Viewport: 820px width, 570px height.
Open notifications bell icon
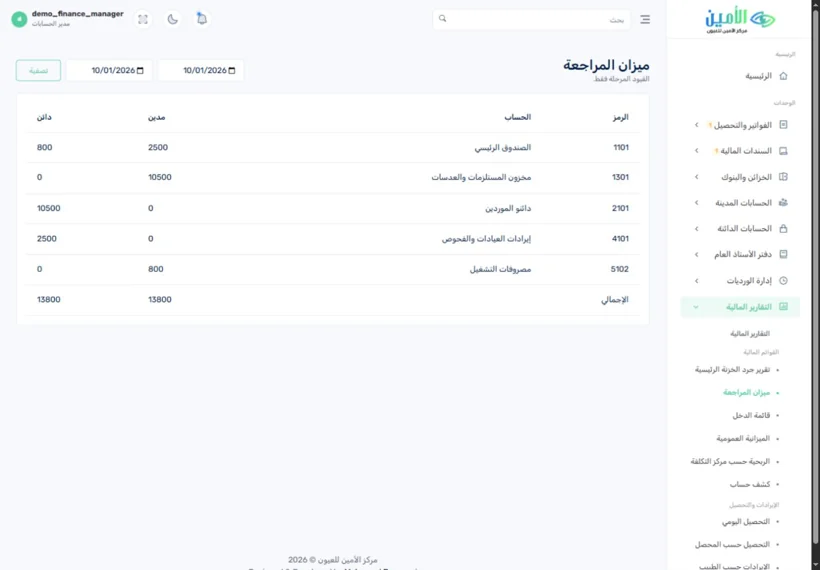click(x=201, y=19)
